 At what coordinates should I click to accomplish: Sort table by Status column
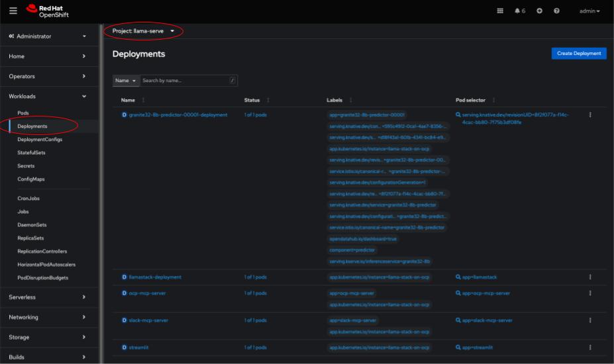tap(256, 100)
